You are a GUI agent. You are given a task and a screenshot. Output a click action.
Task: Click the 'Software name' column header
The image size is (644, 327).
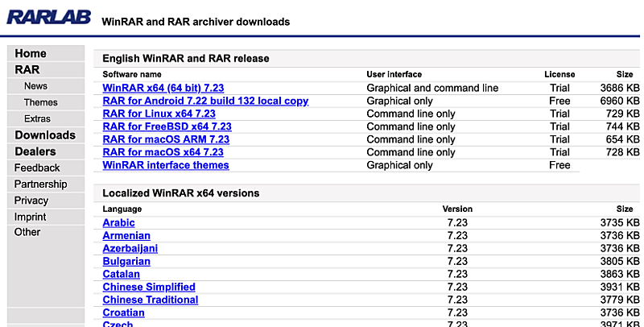(132, 74)
